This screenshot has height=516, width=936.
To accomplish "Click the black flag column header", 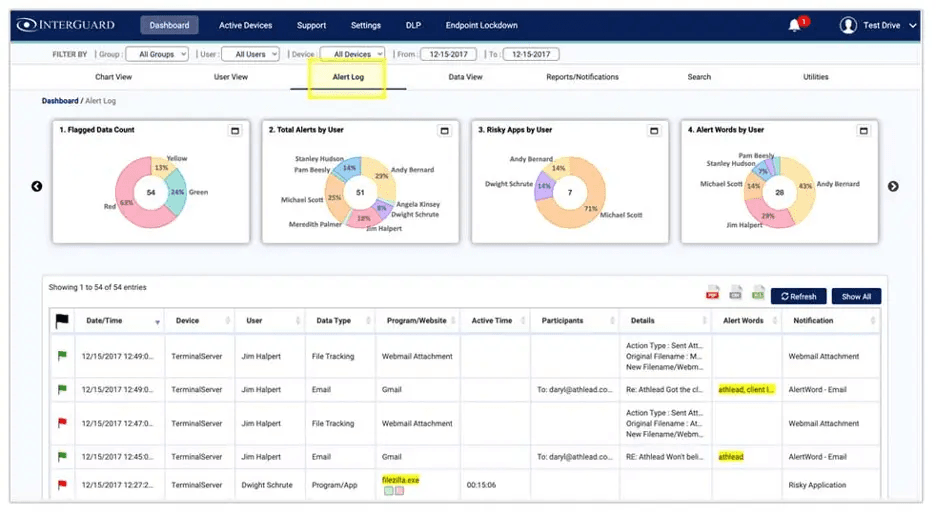I will click(60, 320).
